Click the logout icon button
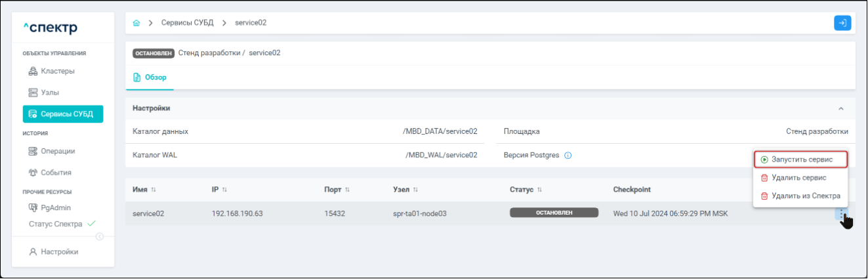 (842, 23)
